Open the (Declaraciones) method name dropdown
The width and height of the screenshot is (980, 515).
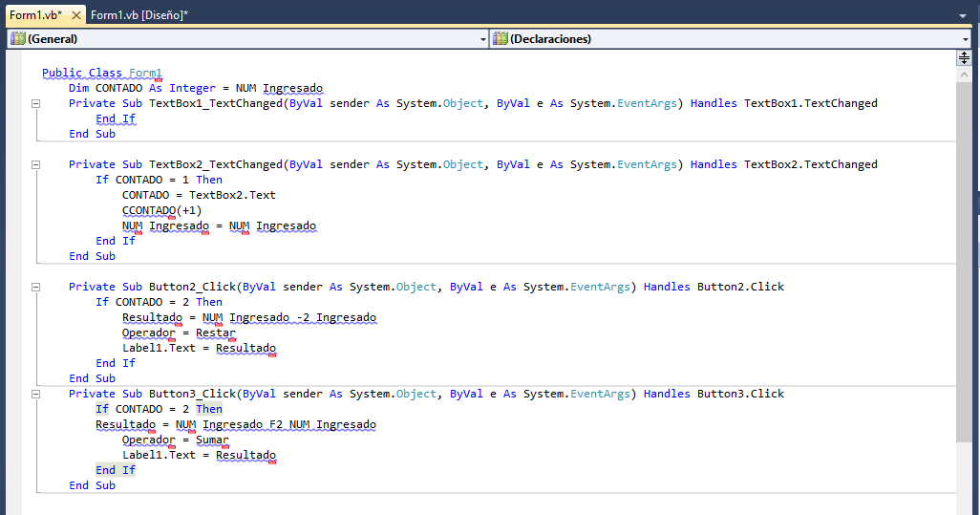coord(730,39)
